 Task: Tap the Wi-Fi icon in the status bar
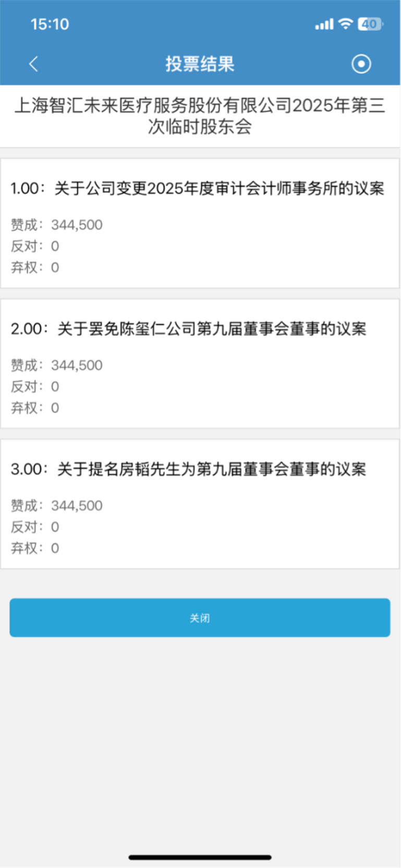(x=345, y=23)
